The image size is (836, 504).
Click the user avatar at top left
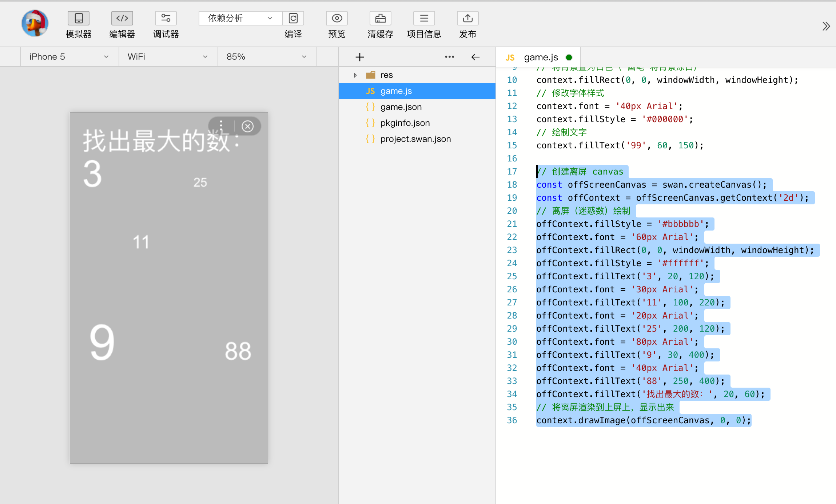point(35,23)
